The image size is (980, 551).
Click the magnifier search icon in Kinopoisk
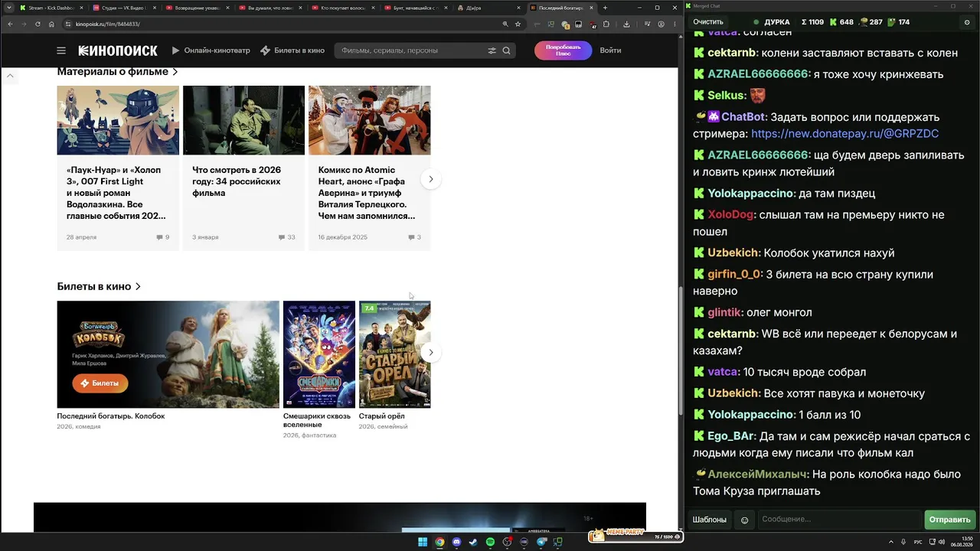[506, 51]
